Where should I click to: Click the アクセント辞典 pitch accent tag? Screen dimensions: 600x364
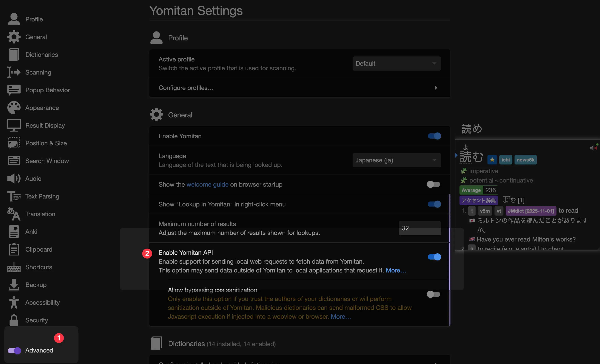click(478, 200)
